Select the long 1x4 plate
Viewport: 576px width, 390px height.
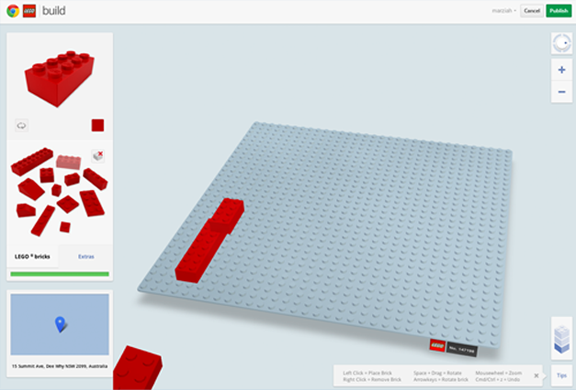43,220
